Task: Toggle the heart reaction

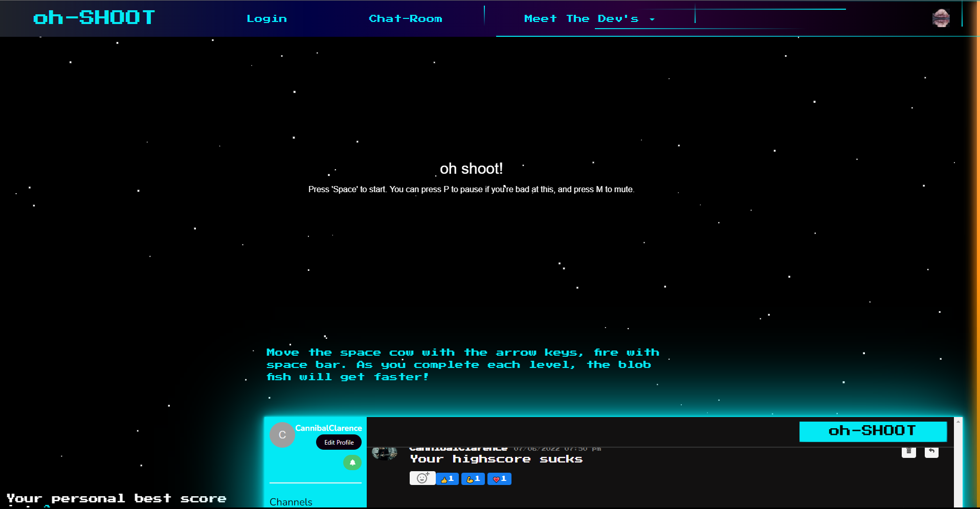Action: point(499,479)
